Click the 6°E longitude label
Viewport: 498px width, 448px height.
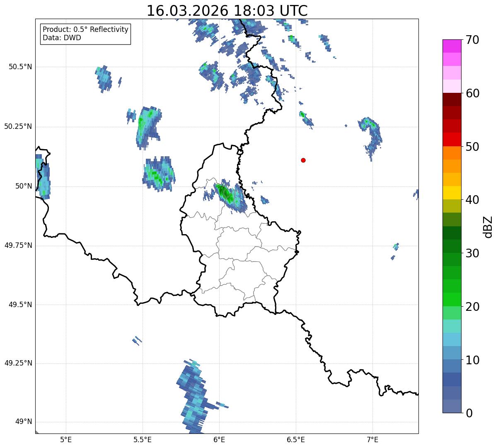point(219,440)
